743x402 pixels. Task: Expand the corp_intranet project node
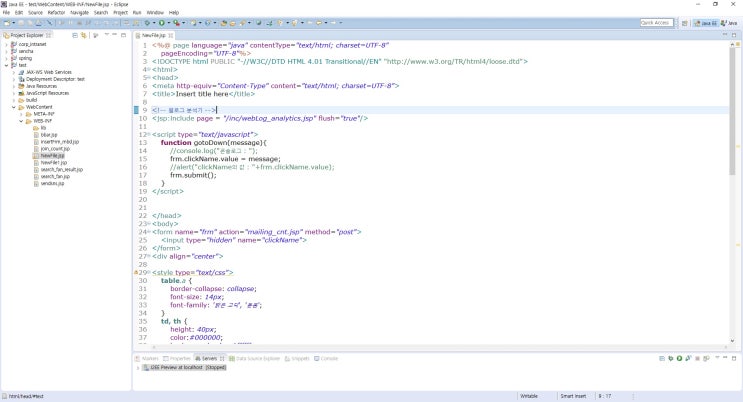(x=5, y=45)
